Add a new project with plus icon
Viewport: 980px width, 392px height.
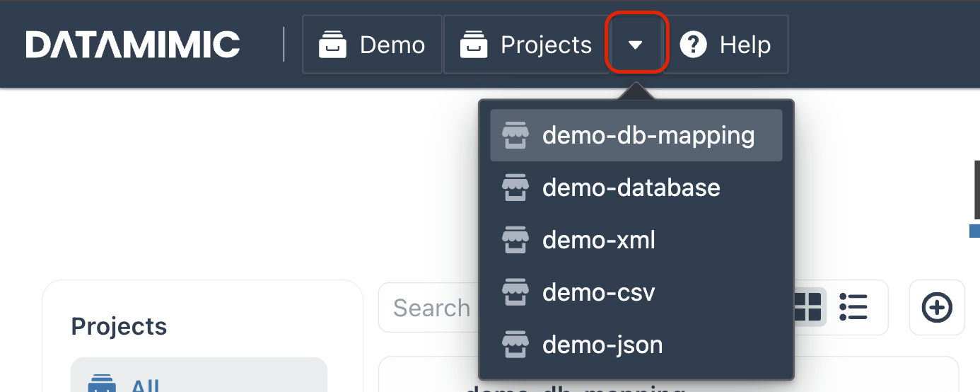(x=937, y=308)
